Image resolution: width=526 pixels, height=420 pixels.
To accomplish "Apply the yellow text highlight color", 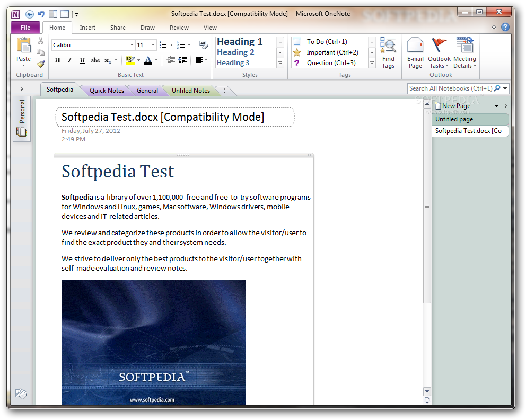I will click(130, 60).
